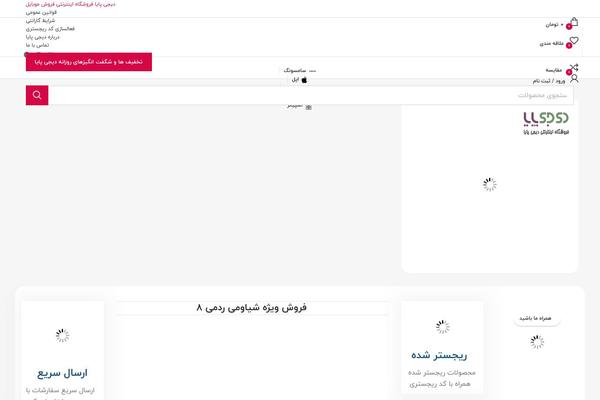
Task: Open the wishlist heart icon
Action: (x=574, y=41)
